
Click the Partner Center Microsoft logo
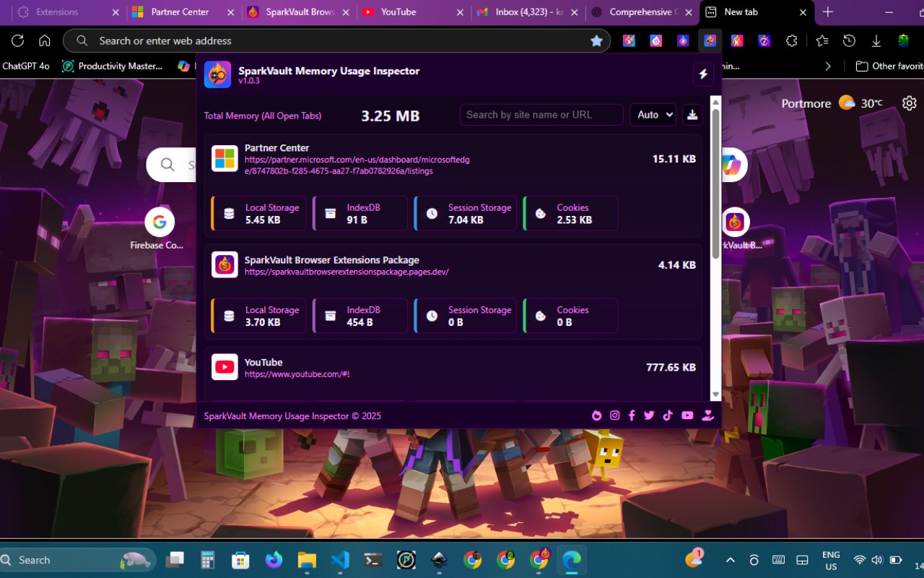pos(225,158)
